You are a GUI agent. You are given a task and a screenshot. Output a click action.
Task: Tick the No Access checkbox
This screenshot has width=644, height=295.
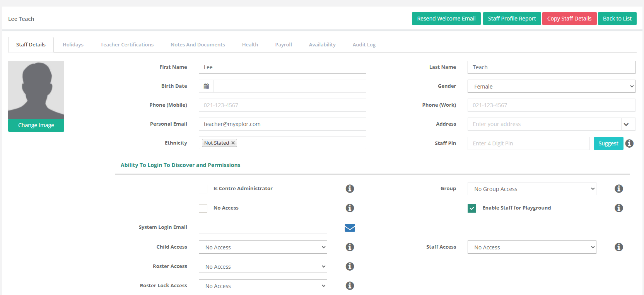[203, 208]
